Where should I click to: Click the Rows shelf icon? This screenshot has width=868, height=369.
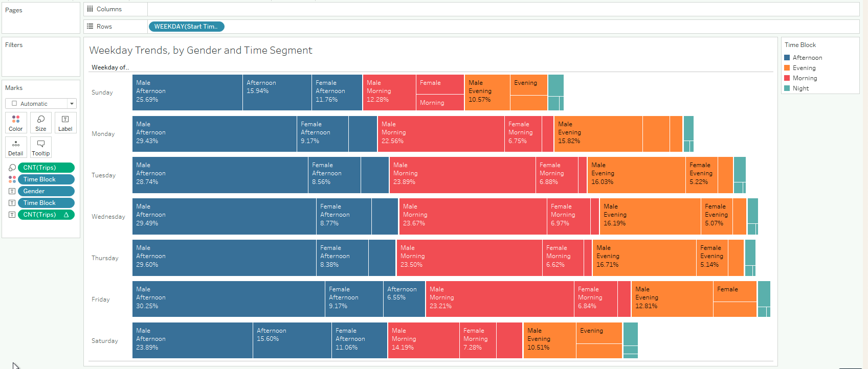(90, 27)
